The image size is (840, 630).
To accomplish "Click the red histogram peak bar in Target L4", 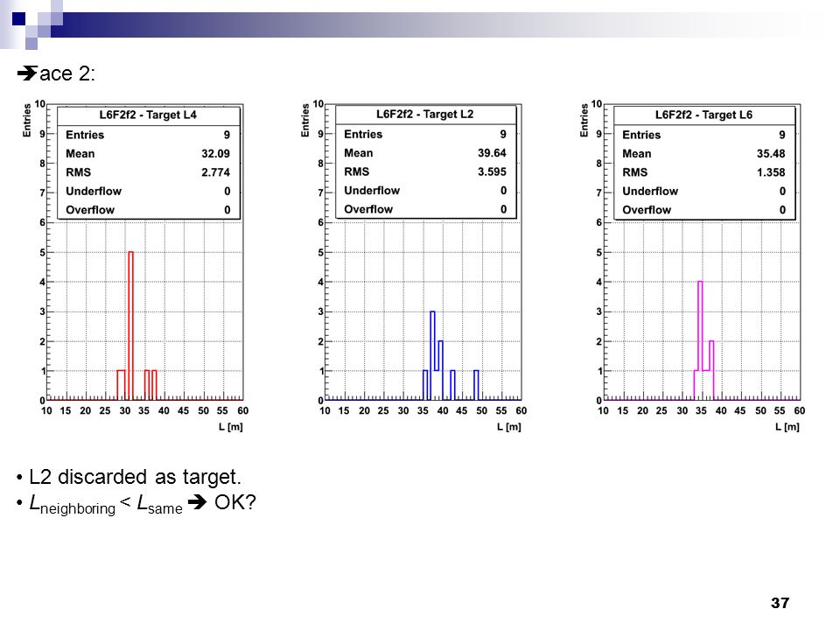I will (130, 325).
